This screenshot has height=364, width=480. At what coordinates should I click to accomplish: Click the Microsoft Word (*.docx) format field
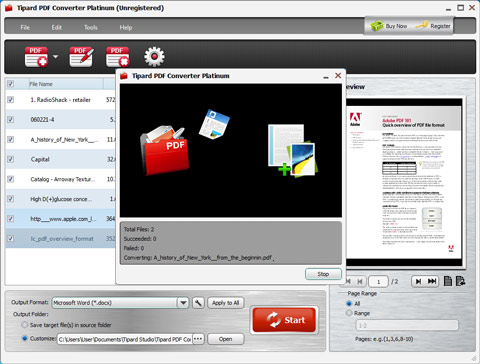(115, 303)
